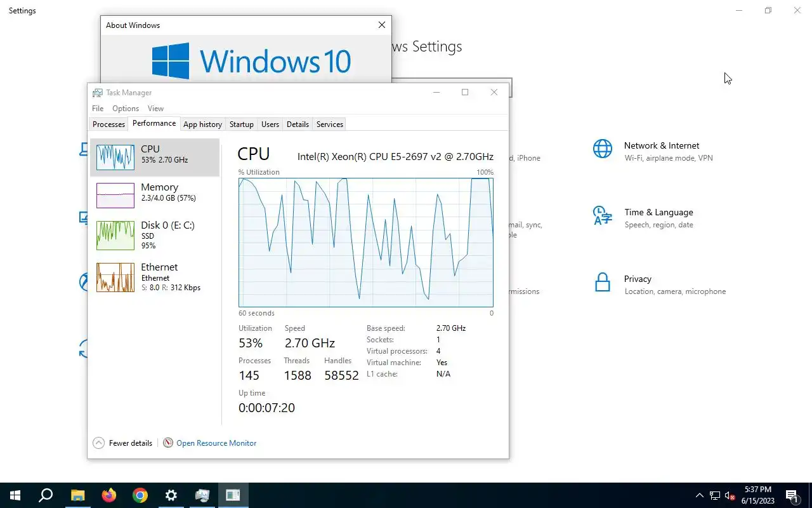Maximize the Task Manager window

(465, 92)
